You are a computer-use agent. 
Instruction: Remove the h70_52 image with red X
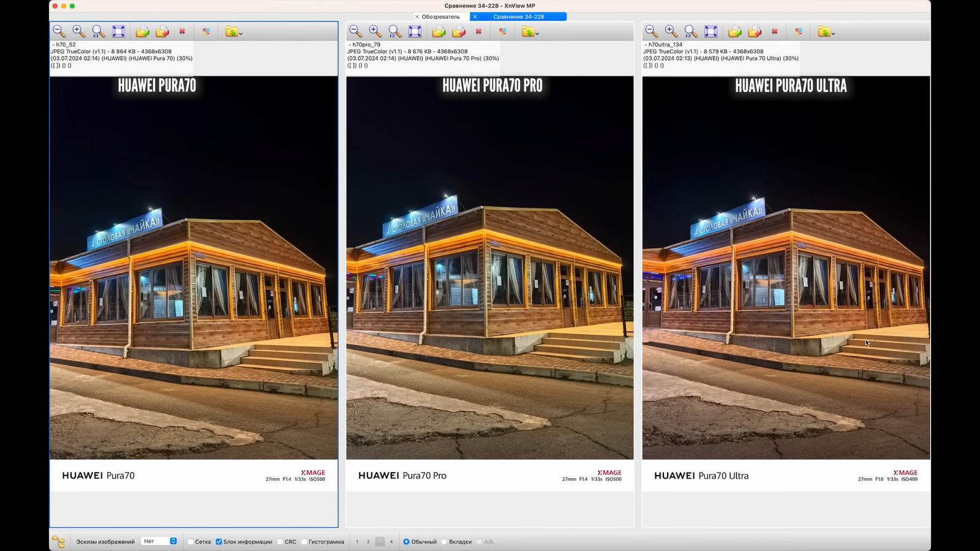tap(182, 31)
